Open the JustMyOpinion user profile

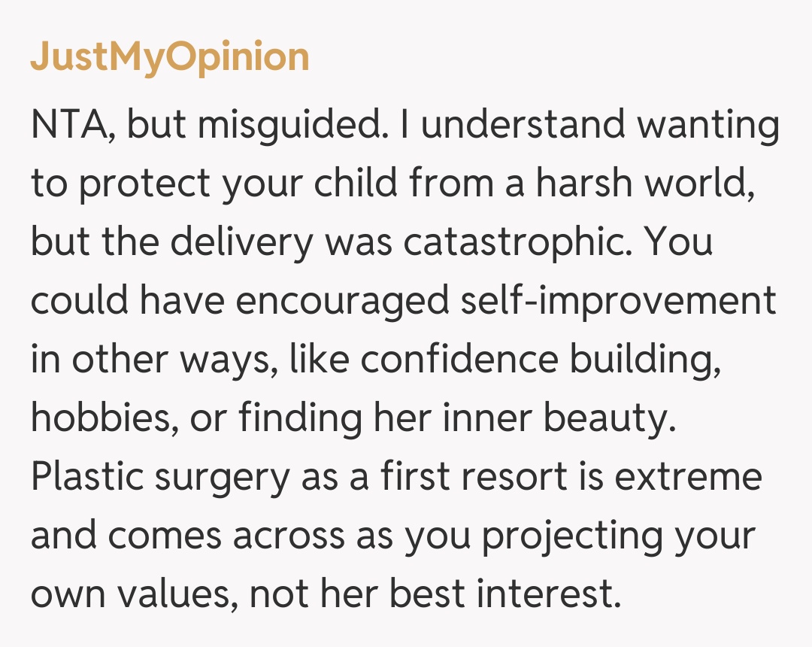170,57
